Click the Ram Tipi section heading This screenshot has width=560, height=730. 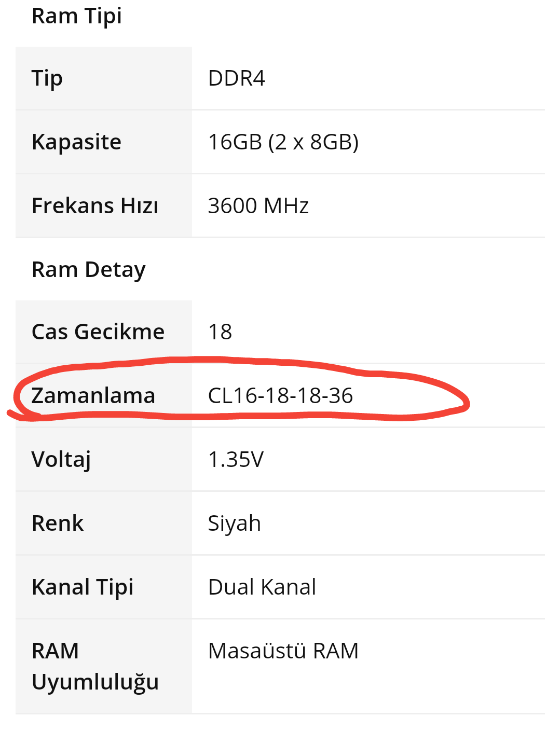pos(77,16)
